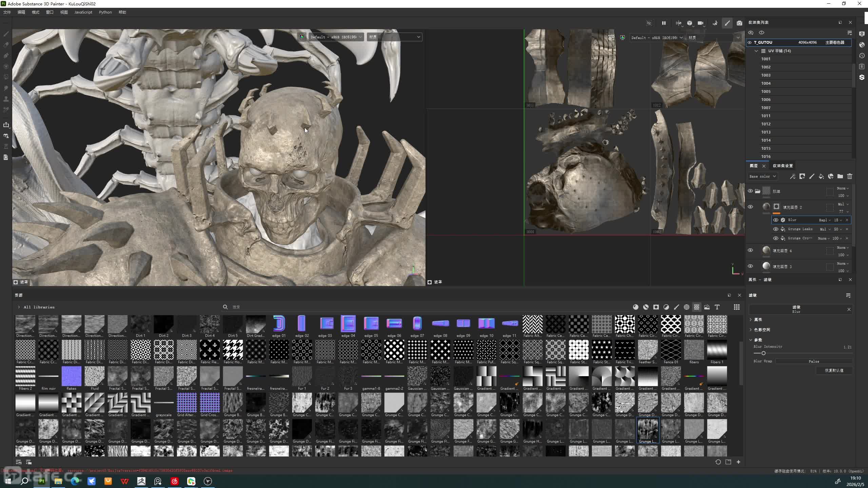Click the add fill layer bucket icon
The width and height of the screenshot is (868, 488).
point(821,176)
